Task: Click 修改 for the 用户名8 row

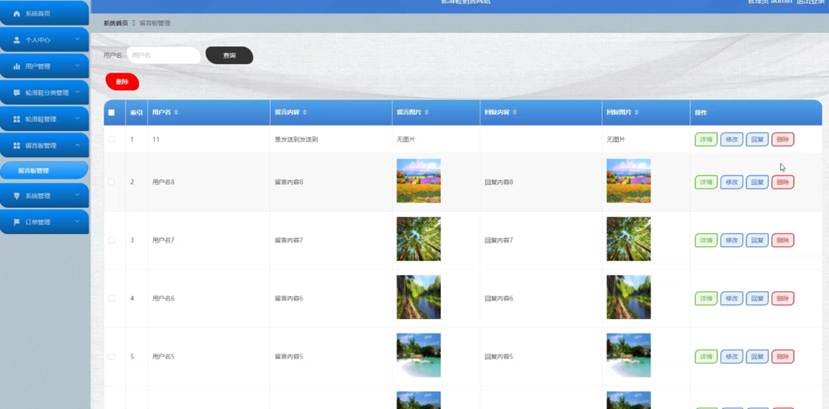Action: pyautogui.click(x=732, y=182)
